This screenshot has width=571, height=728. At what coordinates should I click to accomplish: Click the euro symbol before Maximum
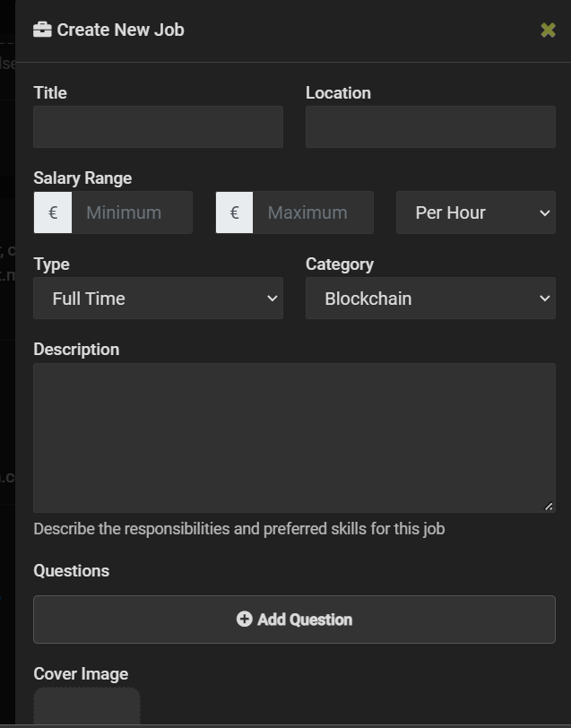click(x=235, y=212)
